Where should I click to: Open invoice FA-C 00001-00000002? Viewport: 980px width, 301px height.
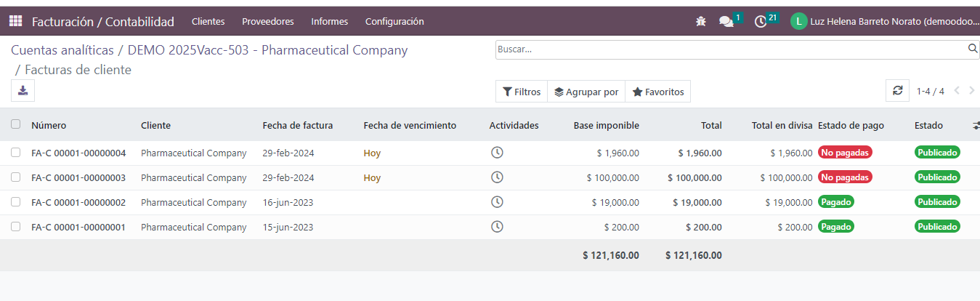click(78, 202)
